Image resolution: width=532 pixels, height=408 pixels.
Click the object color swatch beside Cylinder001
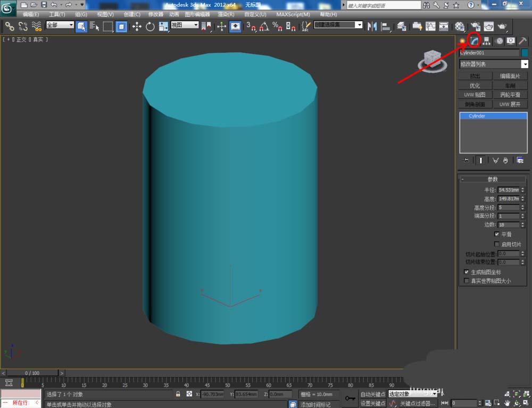pos(525,53)
